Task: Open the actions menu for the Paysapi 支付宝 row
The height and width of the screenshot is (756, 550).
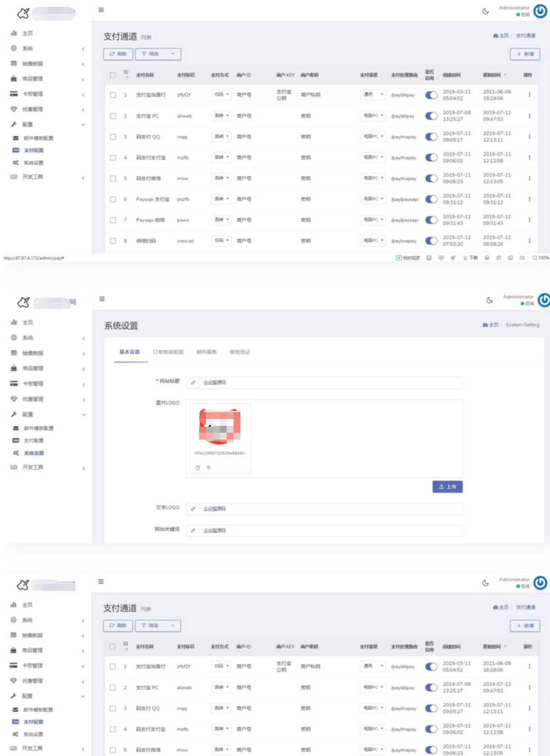Action: tap(529, 199)
